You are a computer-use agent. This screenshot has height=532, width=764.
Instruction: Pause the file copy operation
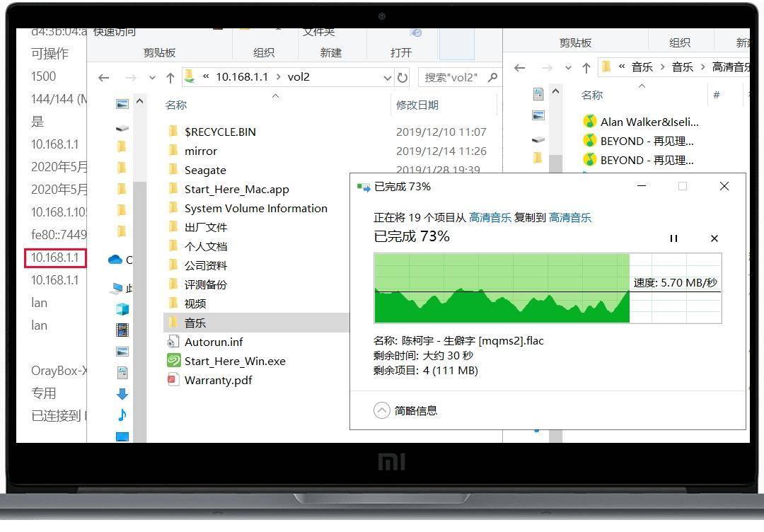tap(673, 239)
